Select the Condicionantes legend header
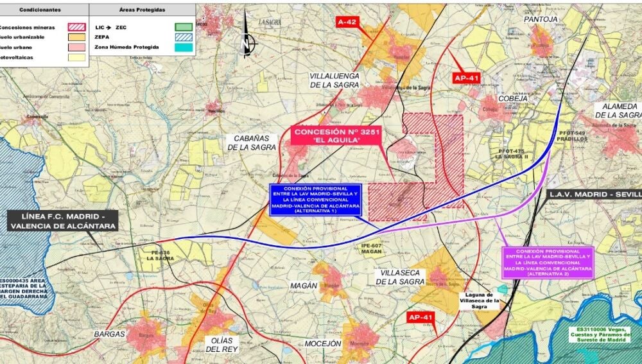The height and width of the screenshot is (364, 642). (40, 10)
